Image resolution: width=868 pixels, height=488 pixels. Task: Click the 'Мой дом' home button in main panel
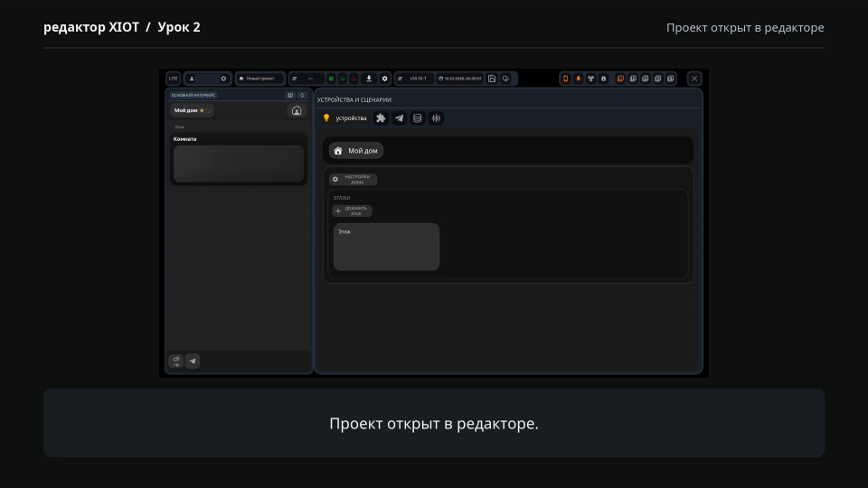tap(356, 151)
